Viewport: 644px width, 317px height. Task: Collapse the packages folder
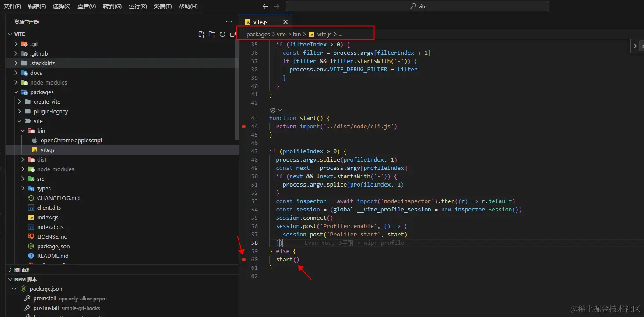(x=16, y=92)
